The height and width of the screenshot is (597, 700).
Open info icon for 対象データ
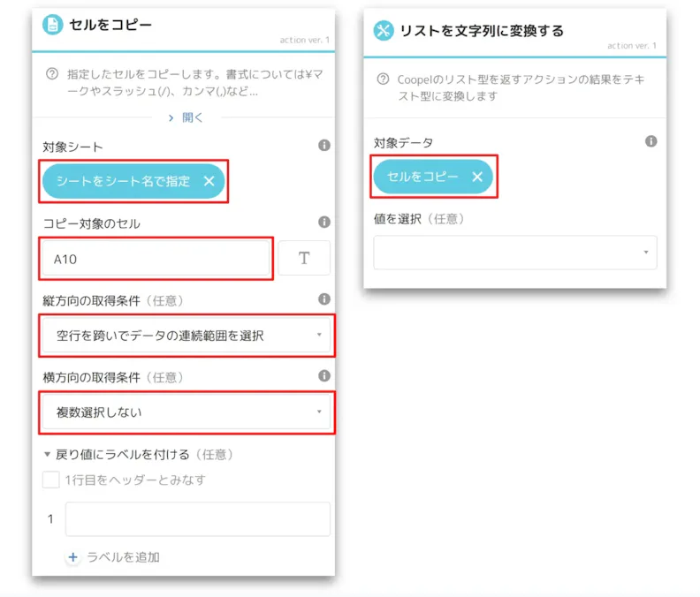point(651,141)
